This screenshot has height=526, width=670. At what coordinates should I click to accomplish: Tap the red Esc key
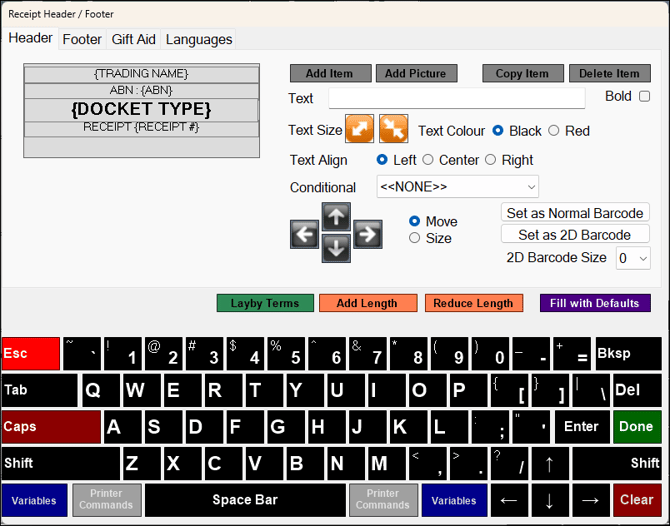(x=31, y=353)
